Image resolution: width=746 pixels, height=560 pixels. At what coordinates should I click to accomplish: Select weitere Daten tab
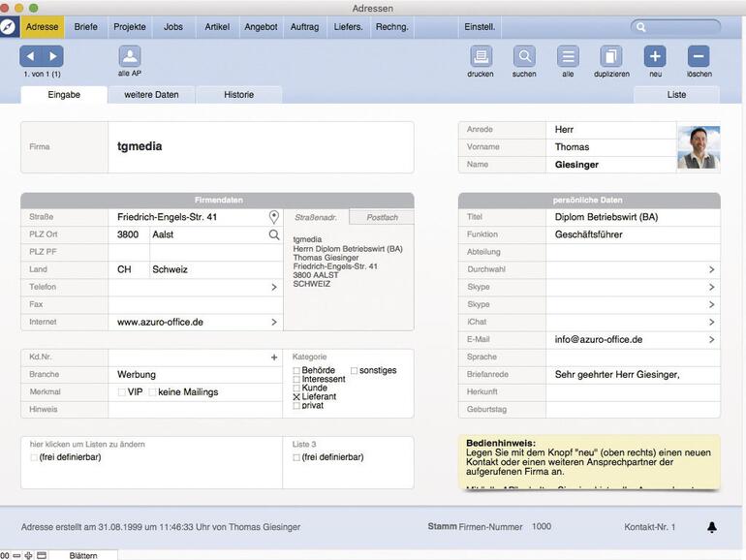coord(151,95)
